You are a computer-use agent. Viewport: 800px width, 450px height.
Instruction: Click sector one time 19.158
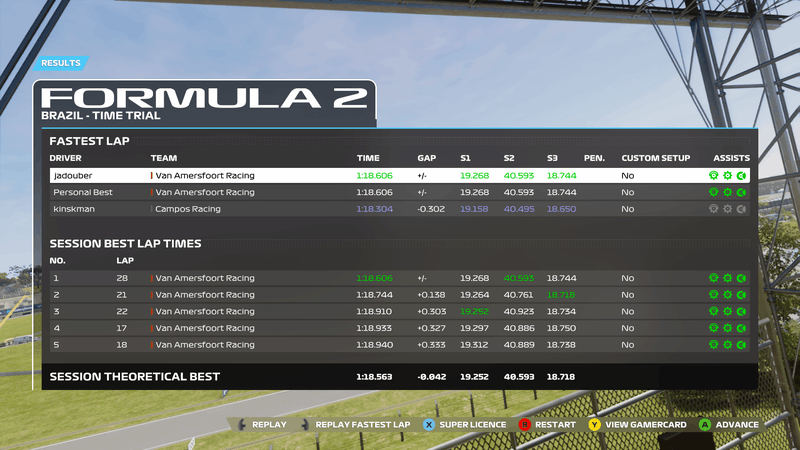[474, 209]
